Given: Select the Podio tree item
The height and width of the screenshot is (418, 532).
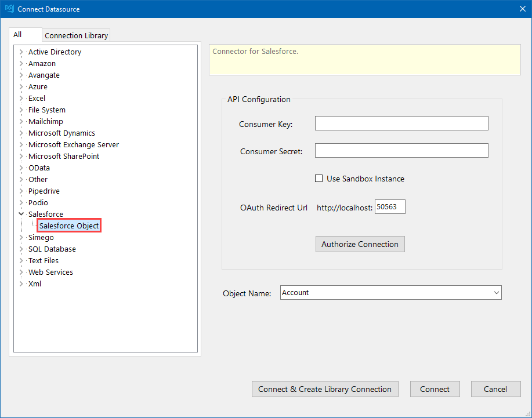Looking at the screenshot, I should click(38, 202).
